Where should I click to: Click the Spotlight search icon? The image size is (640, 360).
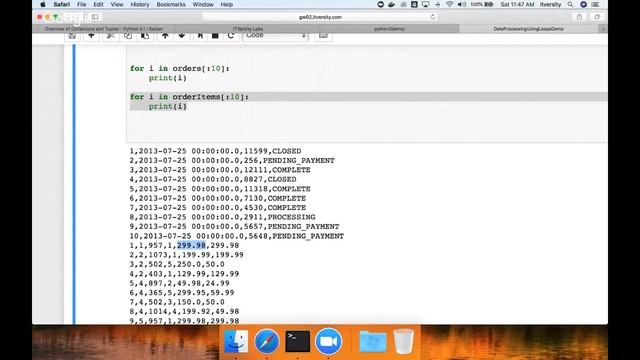coord(570,4)
